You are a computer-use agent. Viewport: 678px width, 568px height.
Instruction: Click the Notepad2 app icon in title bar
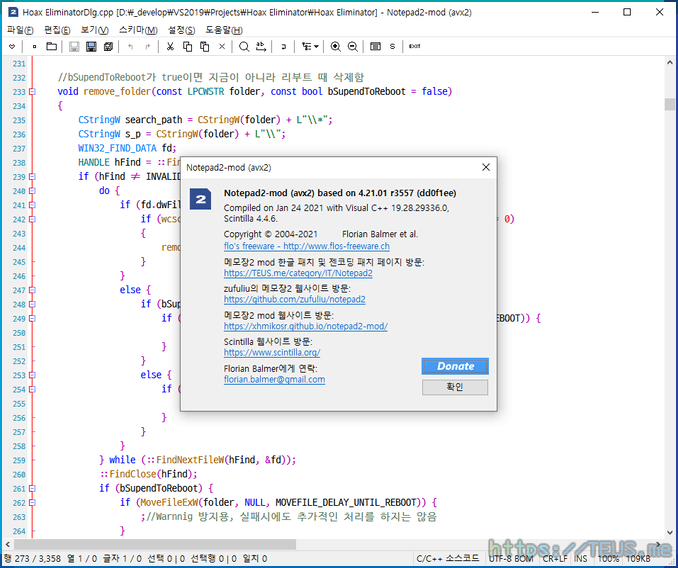click(x=13, y=12)
